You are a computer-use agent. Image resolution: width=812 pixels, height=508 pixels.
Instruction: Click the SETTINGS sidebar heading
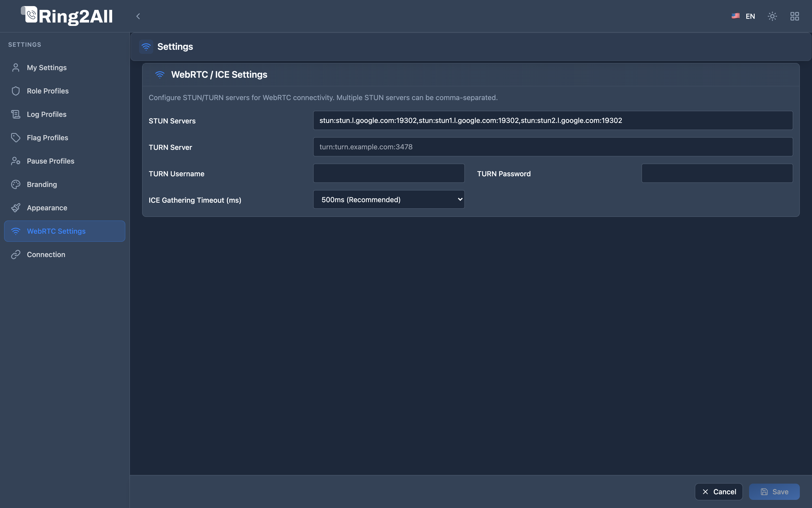click(25, 45)
